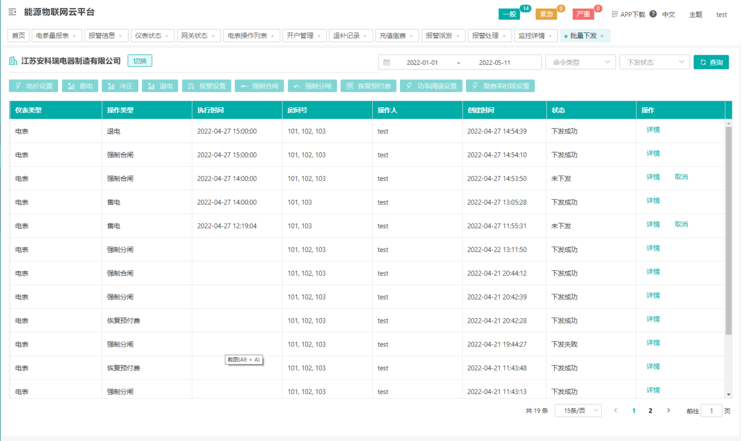This screenshot has width=742, height=441.
Task: Close the 监控详情 tab
Action: point(550,36)
